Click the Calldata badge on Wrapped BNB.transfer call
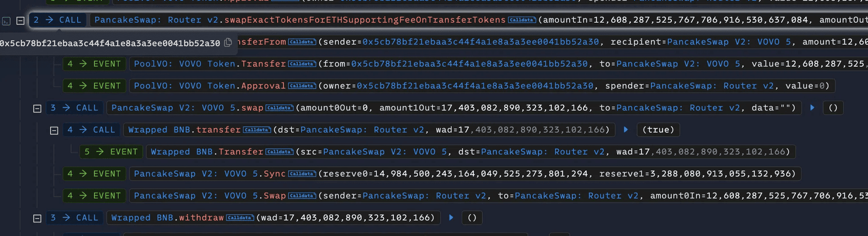 (257, 130)
